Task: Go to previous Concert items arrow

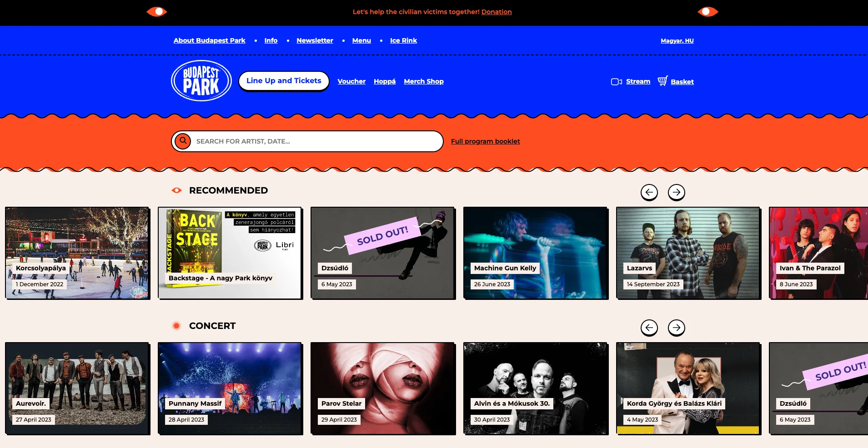Action: click(x=649, y=328)
